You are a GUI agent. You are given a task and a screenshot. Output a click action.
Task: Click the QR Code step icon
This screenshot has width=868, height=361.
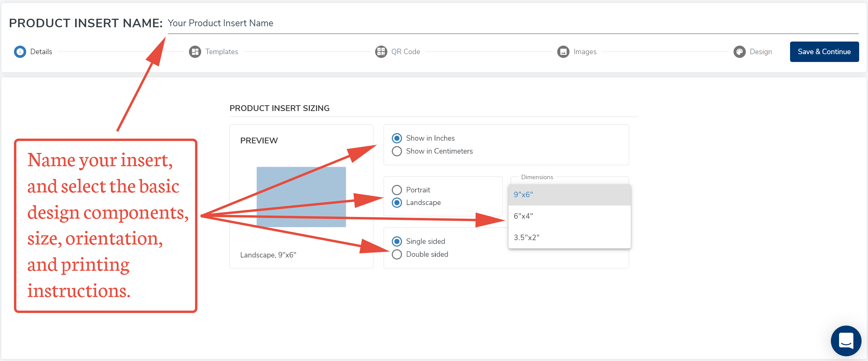(x=381, y=52)
